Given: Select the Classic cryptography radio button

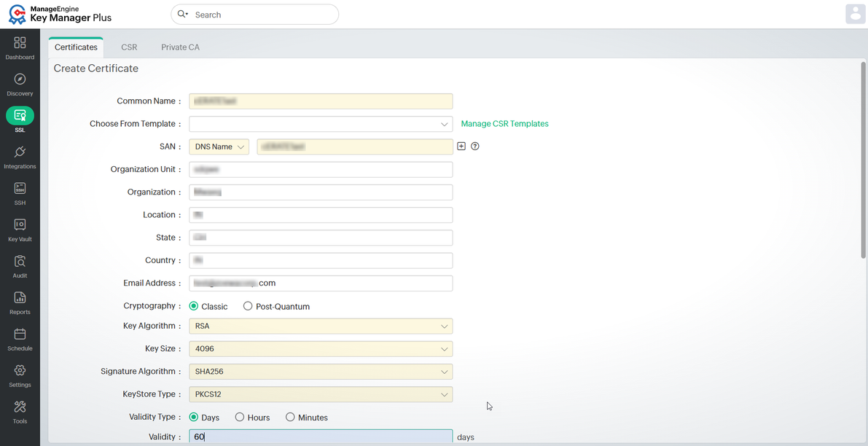Looking at the screenshot, I should click(194, 306).
